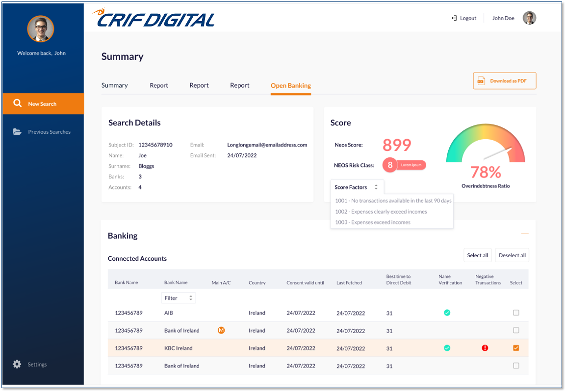Viewport: 566px width, 392px height.
Task: Open Settings with the gear icon
Action: click(17, 364)
